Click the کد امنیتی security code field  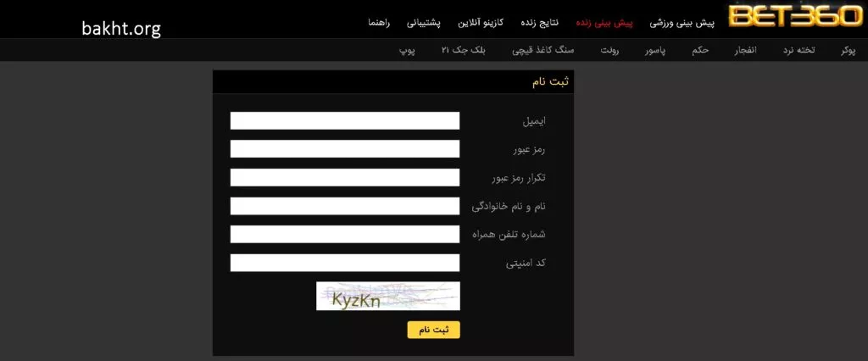(x=344, y=263)
